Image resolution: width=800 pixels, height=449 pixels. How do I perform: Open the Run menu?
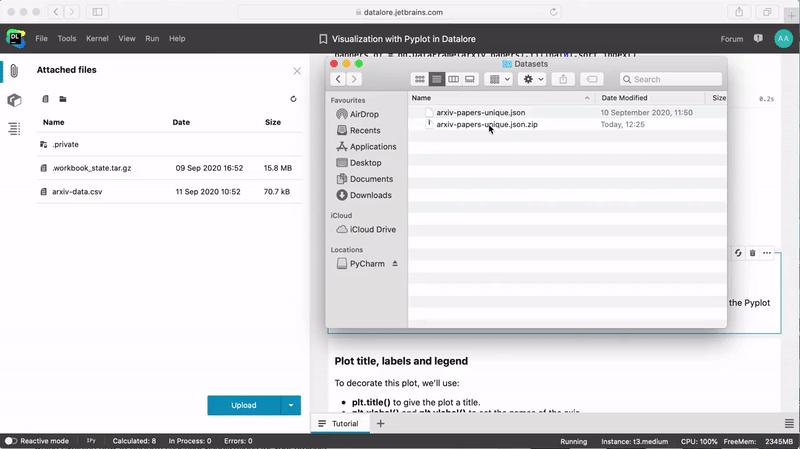[152, 39]
